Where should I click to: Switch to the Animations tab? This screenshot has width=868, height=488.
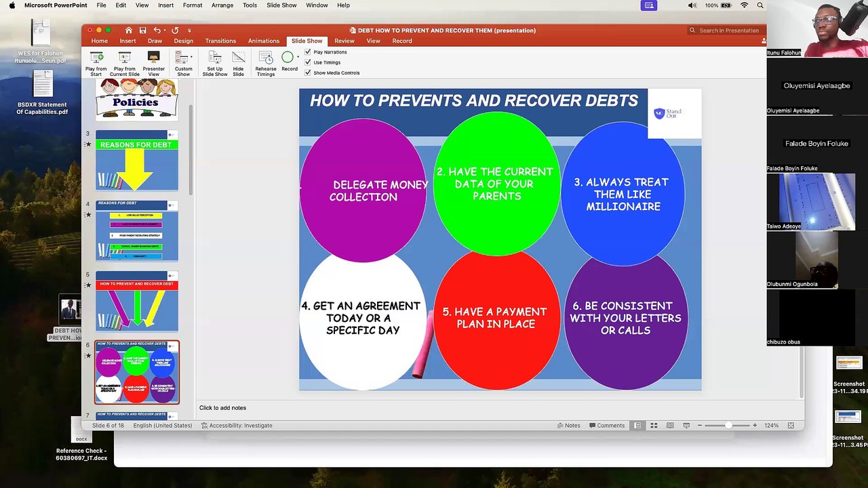[263, 41]
